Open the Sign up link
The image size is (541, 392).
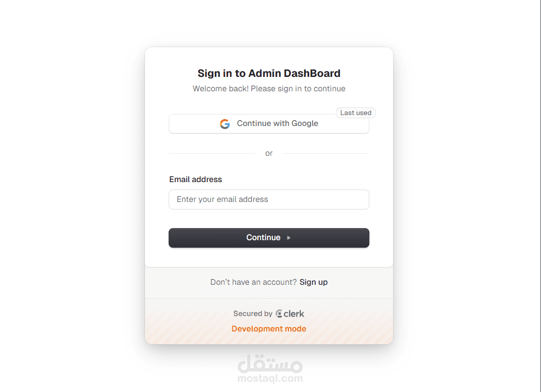[313, 282]
